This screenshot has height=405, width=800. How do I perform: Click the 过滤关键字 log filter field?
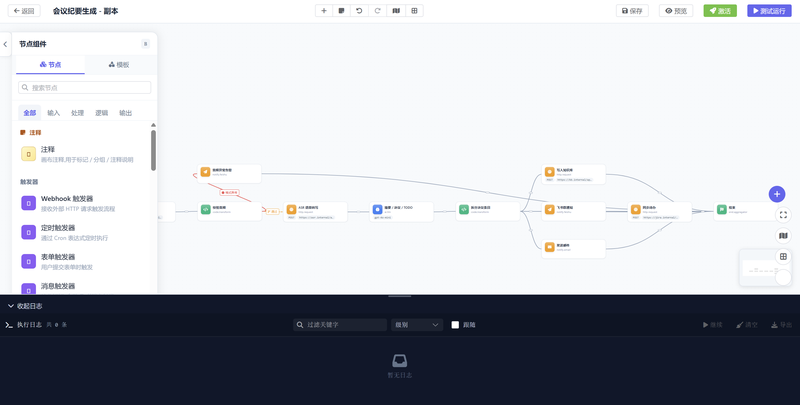340,325
